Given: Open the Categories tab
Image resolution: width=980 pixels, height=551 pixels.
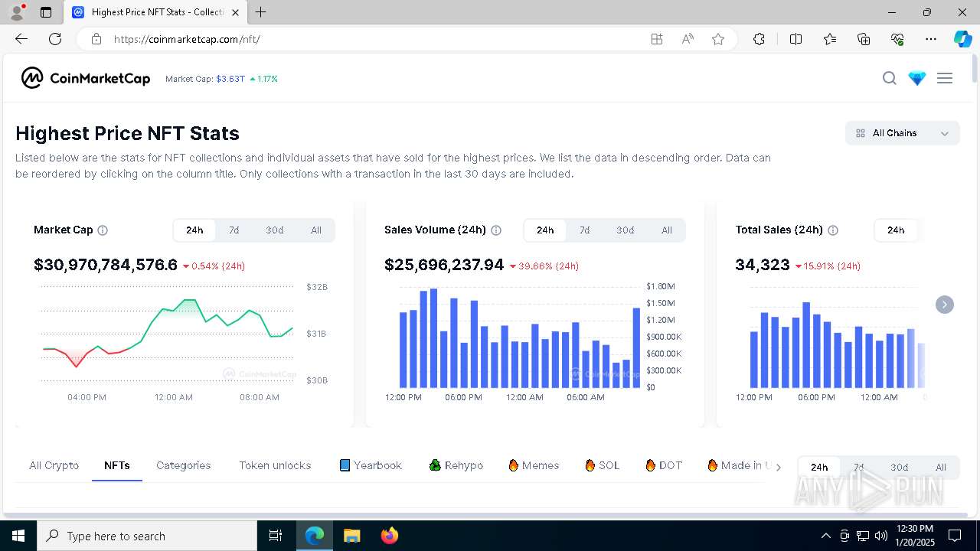Looking at the screenshot, I should pos(184,465).
